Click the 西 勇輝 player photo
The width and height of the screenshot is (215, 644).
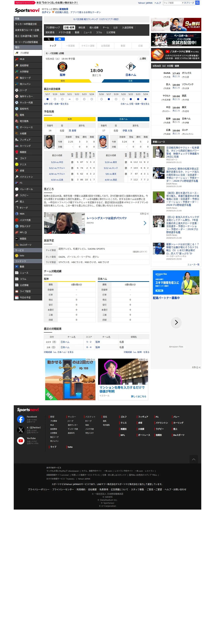49,142
